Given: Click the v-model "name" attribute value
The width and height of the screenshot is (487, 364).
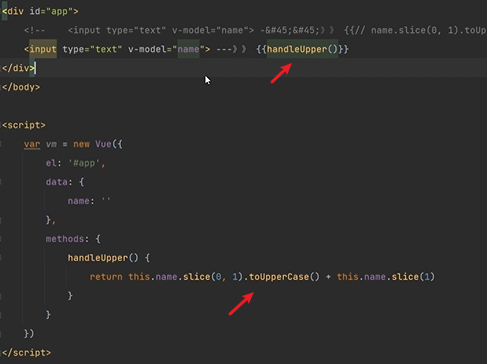Looking at the screenshot, I should click(x=188, y=49).
